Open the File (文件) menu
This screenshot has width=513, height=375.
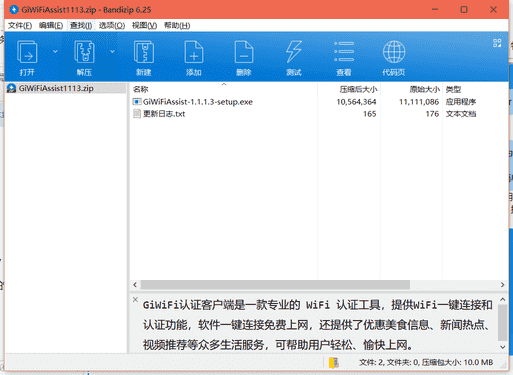[x=20, y=26]
